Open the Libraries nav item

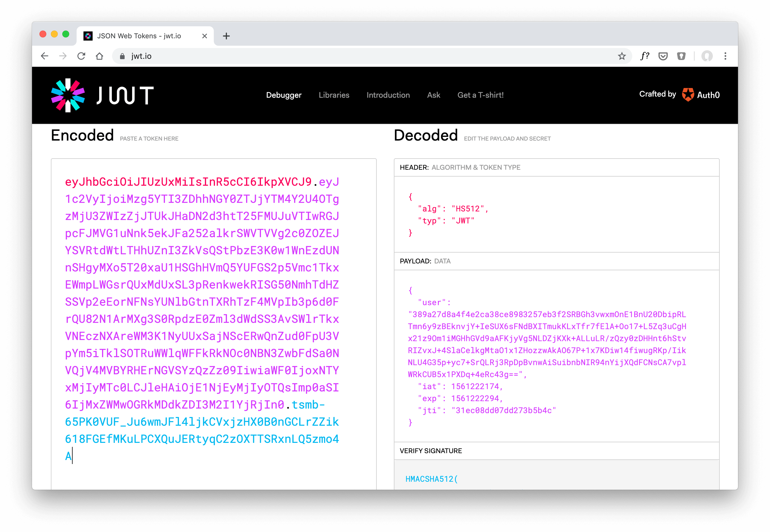[x=334, y=95]
